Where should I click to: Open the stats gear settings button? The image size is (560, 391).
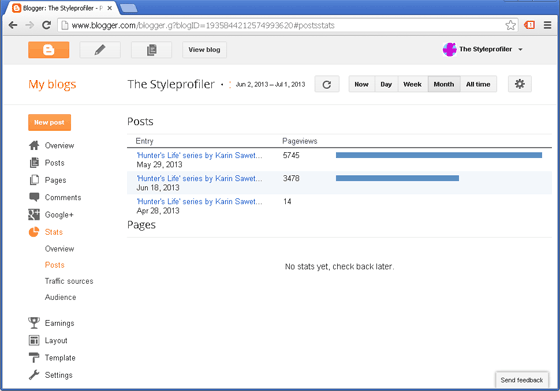tap(520, 84)
